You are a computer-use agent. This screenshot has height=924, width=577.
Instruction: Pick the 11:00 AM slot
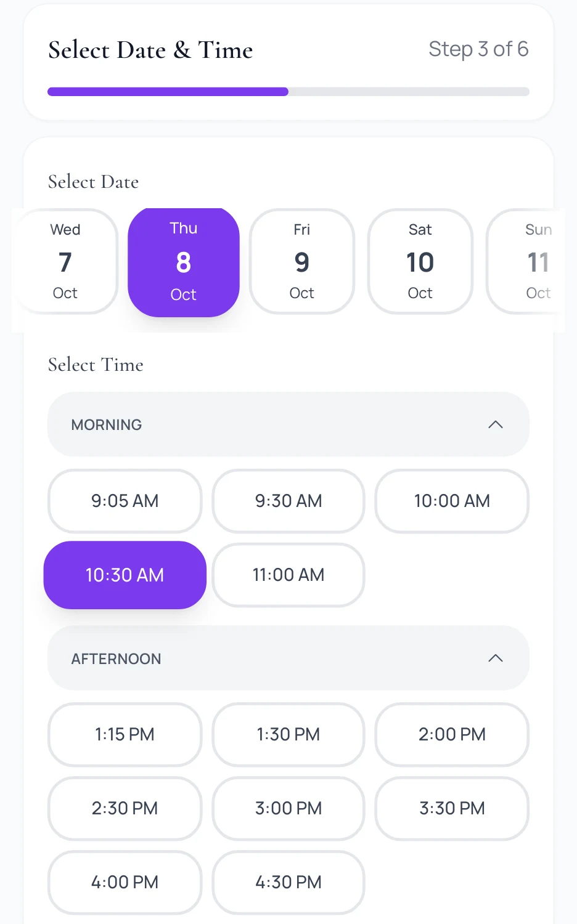[x=288, y=575]
